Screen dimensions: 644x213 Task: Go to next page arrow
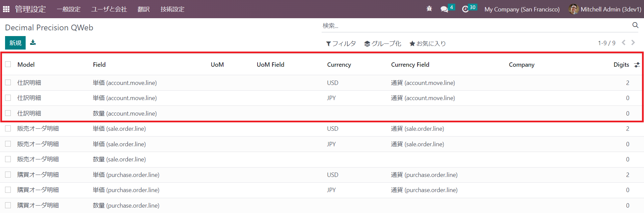coord(633,42)
